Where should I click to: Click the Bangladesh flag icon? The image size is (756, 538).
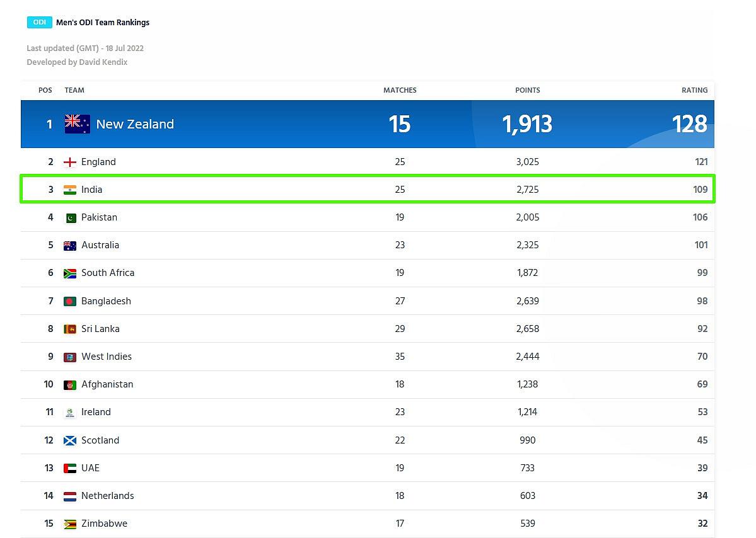[70, 302]
